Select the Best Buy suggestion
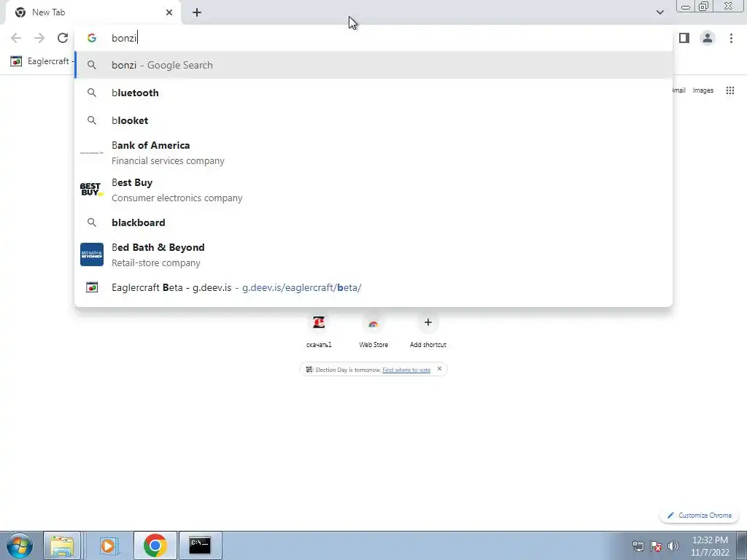The height and width of the screenshot is (560, 747). (373, 190)
